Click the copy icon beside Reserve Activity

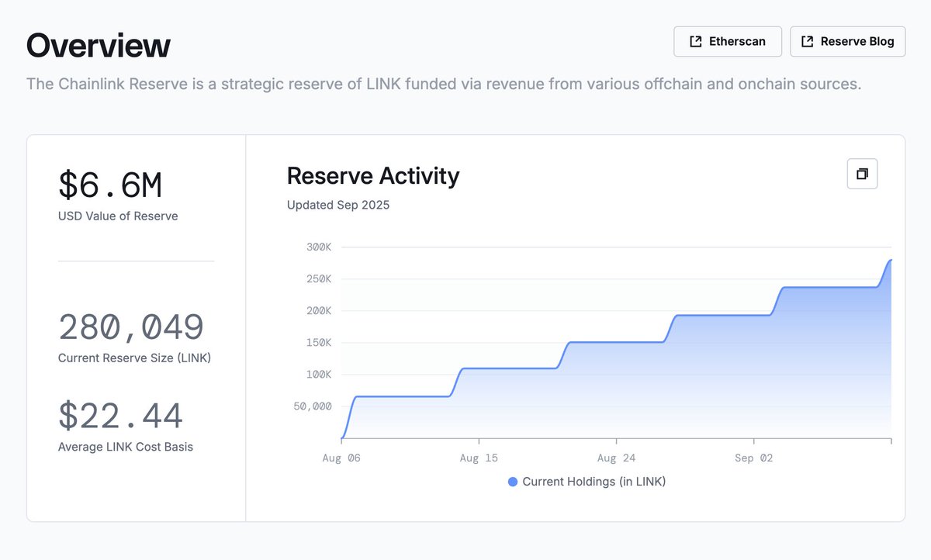point(862,174)
